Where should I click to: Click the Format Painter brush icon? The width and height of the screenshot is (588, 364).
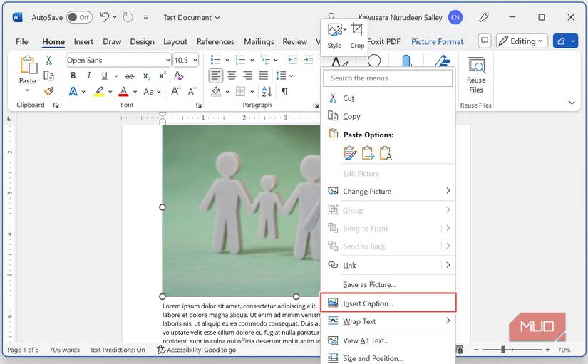pyautogui.click(x=48, y=91)
